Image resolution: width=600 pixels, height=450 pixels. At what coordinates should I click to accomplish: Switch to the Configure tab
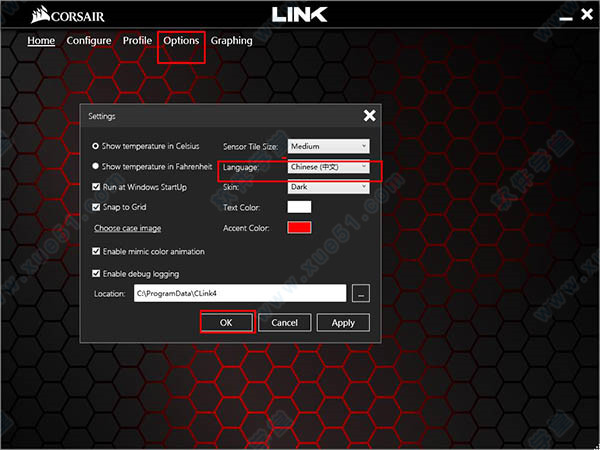click(89, 41)
